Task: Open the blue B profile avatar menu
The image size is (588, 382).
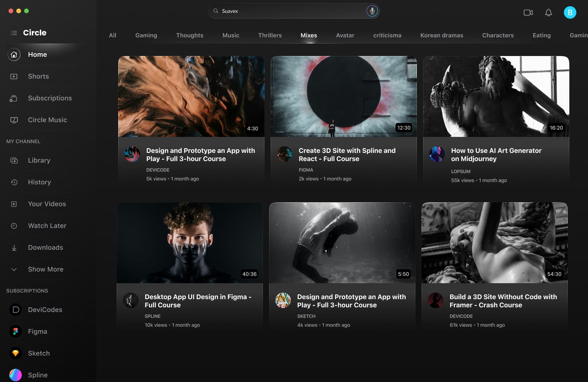Action: (x=570, y=12)
